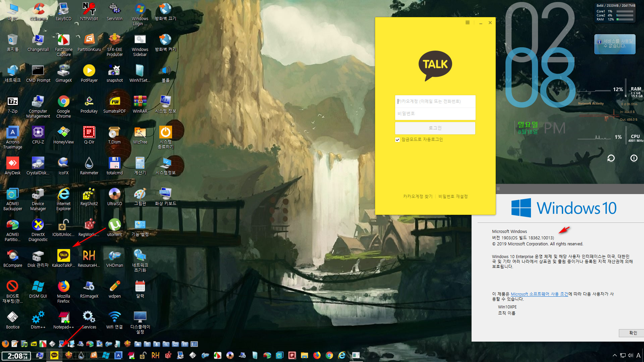Open the Q-Dir desktop icon
The image size is (644, 362).
click(89, 135)
